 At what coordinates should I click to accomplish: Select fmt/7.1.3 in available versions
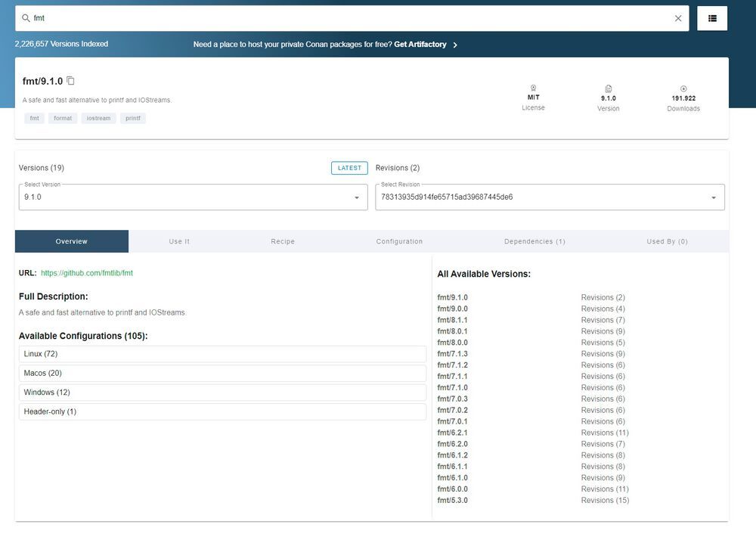click(452, 354)
